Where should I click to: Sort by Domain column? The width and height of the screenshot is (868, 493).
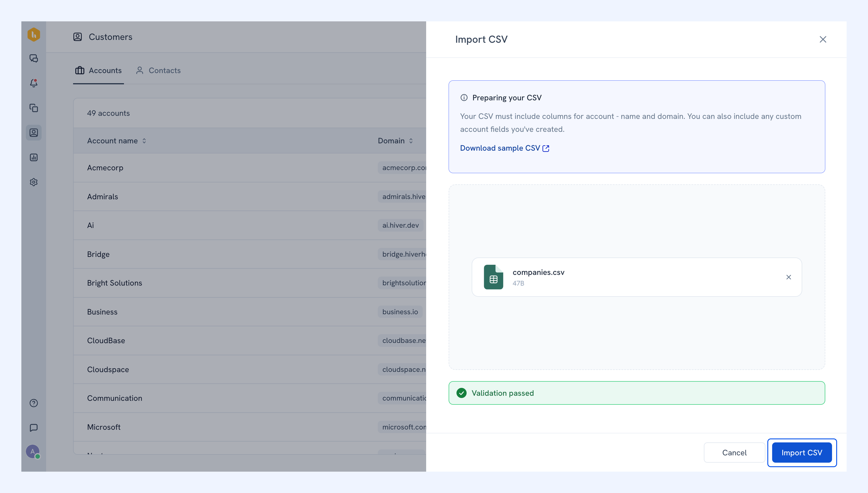[395, 141]
